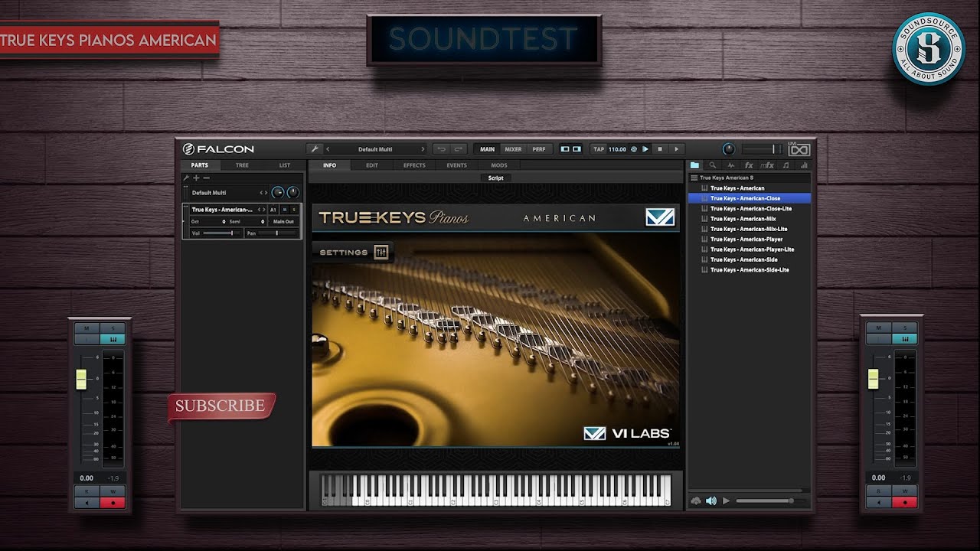Select the EVENTS tab
The width and height of the screenshot is (980, 551).
pyautogui.click(x=456, y=165)
